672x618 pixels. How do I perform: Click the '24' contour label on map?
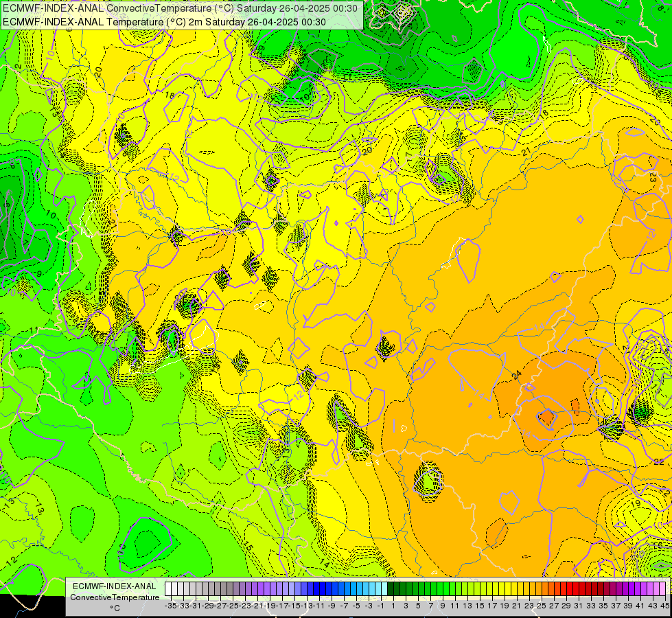516,375
